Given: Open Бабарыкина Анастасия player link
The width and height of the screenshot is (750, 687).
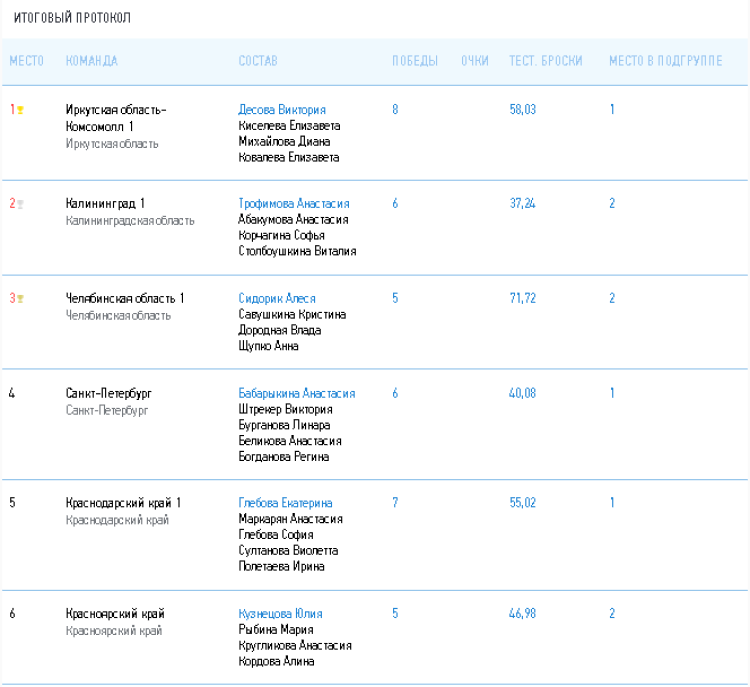Looking at the screenshot, I should pos(297,394).
